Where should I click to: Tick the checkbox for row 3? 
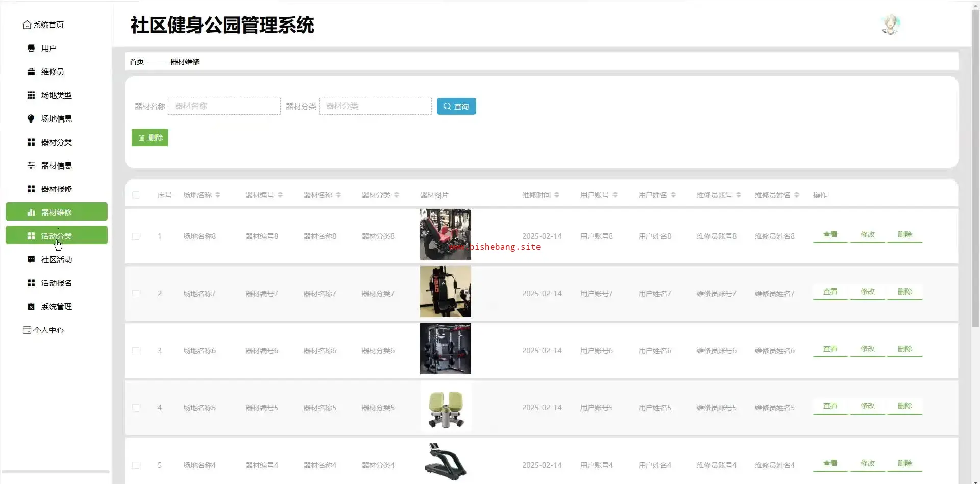(136, 351)
